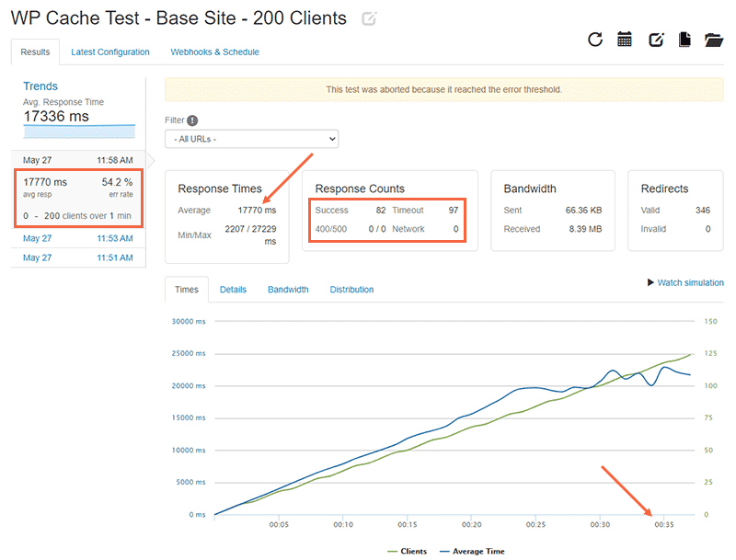Click the refresh/re-run test icon
The height and width of the screenshot is (560, 736).
click(x=595, y=39)
